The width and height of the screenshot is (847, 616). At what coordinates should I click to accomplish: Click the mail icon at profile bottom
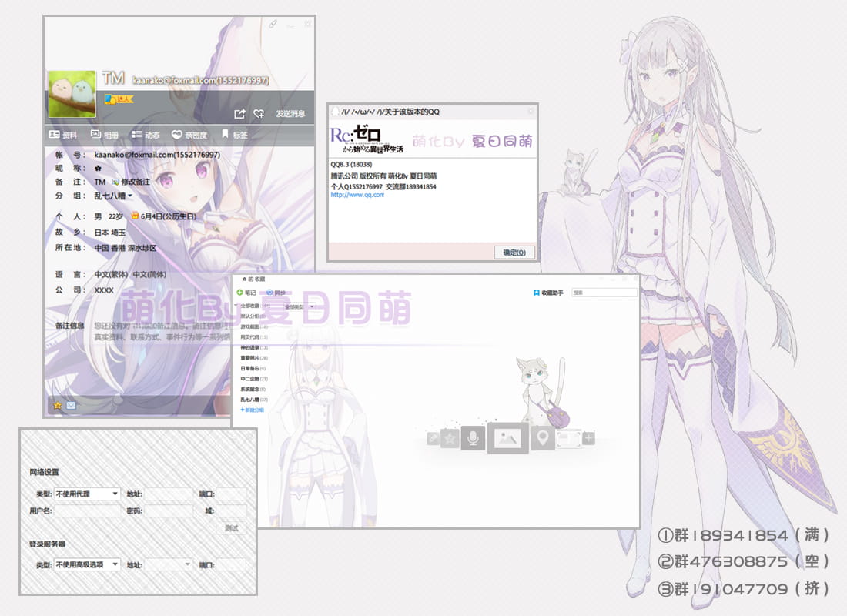pyautogui.click(x=71, y=405)
